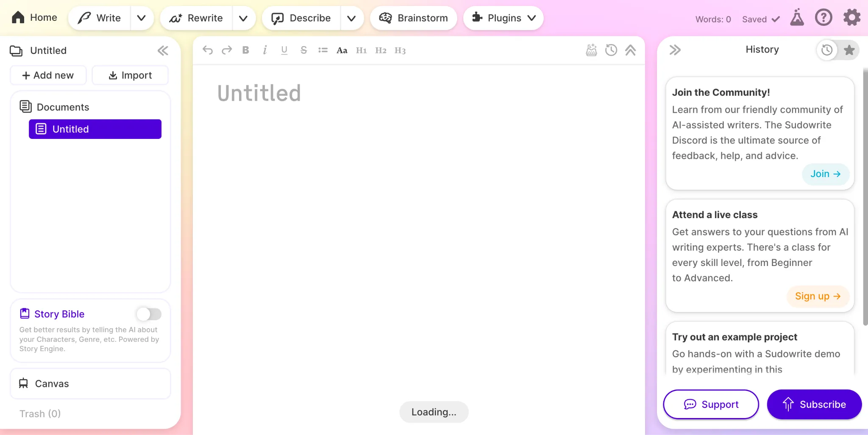The image size is (868, 435).
Task: Apply Heading 3 style
Action: pyautogui.click(x=400, y=50)
